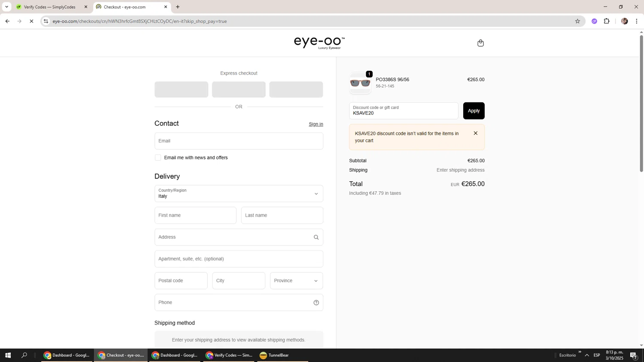
Task: Close the Checkout - eye-oo.com tab
Action: point(166,7)
